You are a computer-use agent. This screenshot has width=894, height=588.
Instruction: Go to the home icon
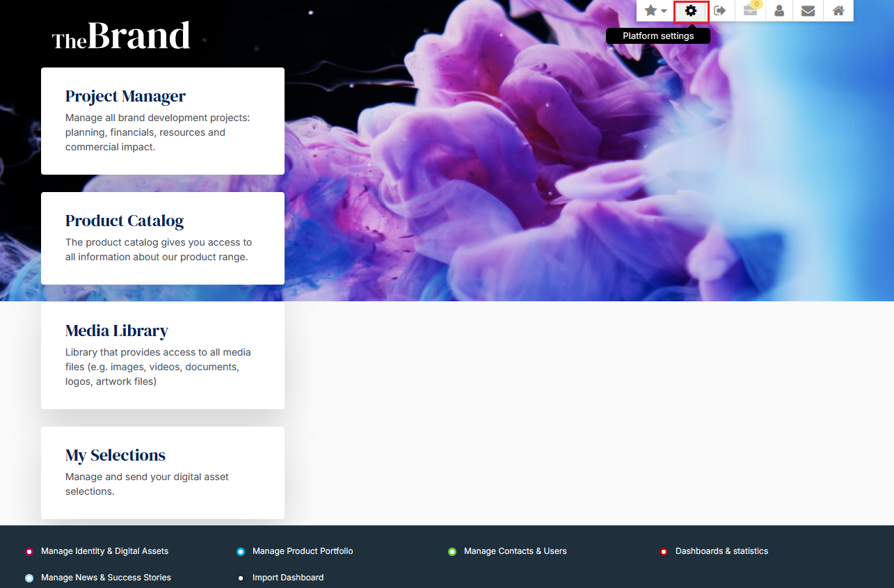838,10
